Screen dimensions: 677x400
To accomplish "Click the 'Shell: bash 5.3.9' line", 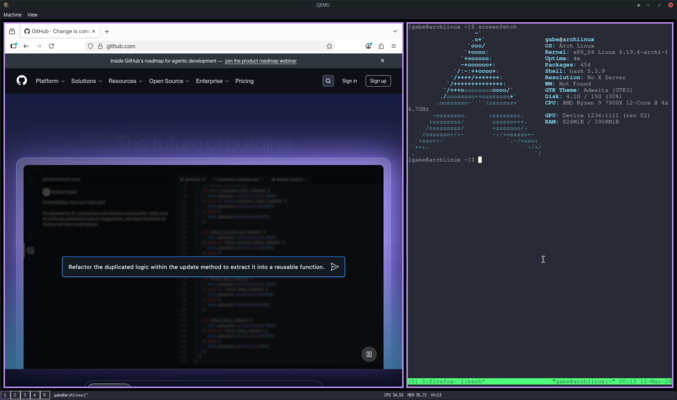I will [575, 71].
